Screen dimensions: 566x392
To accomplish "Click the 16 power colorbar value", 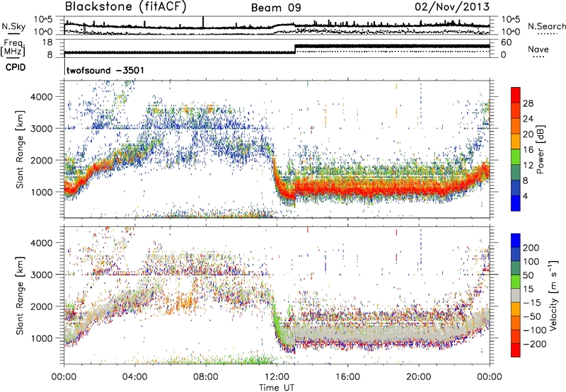I will tap(528, 150).
